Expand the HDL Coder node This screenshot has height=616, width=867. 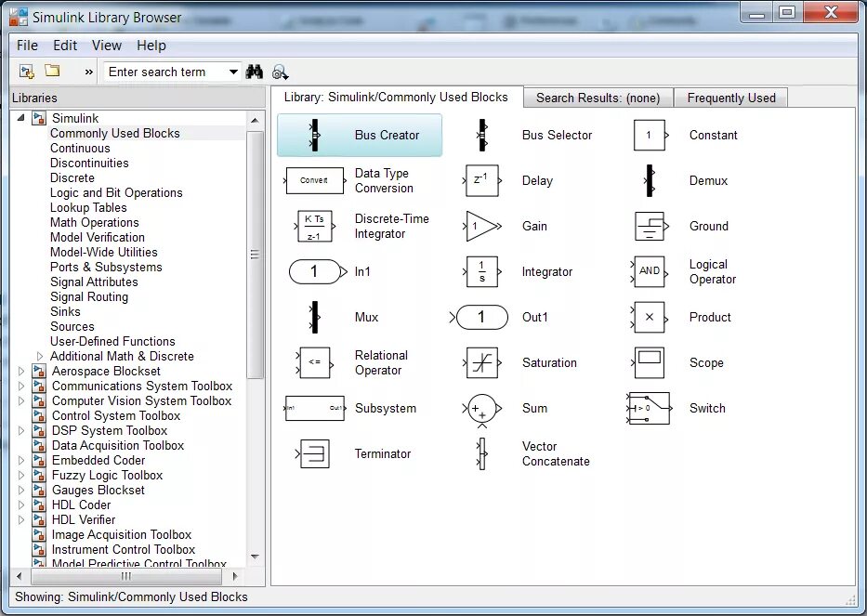[21, 505]
